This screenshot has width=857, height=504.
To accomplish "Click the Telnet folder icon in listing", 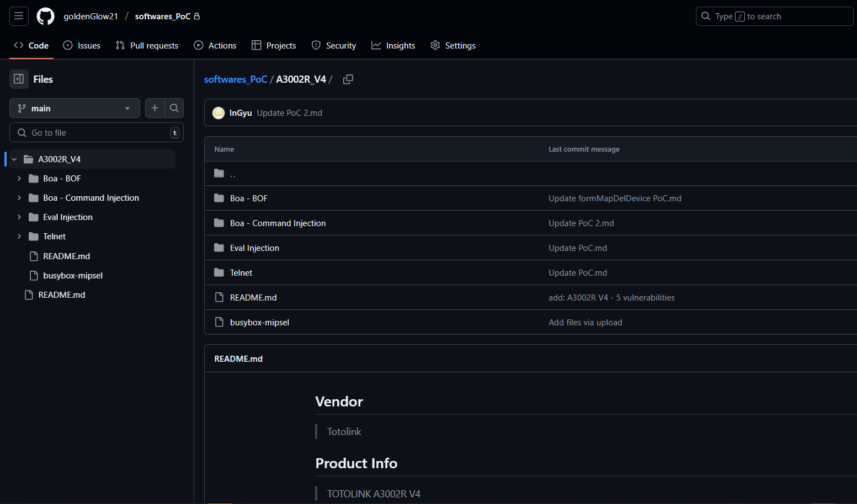I will [219, 273].
